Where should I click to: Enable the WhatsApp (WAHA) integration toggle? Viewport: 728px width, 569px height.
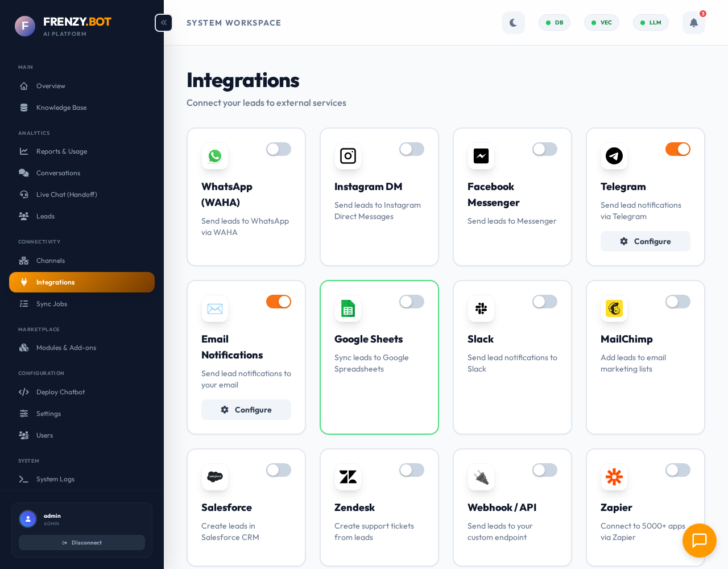[x=279, y=149]
